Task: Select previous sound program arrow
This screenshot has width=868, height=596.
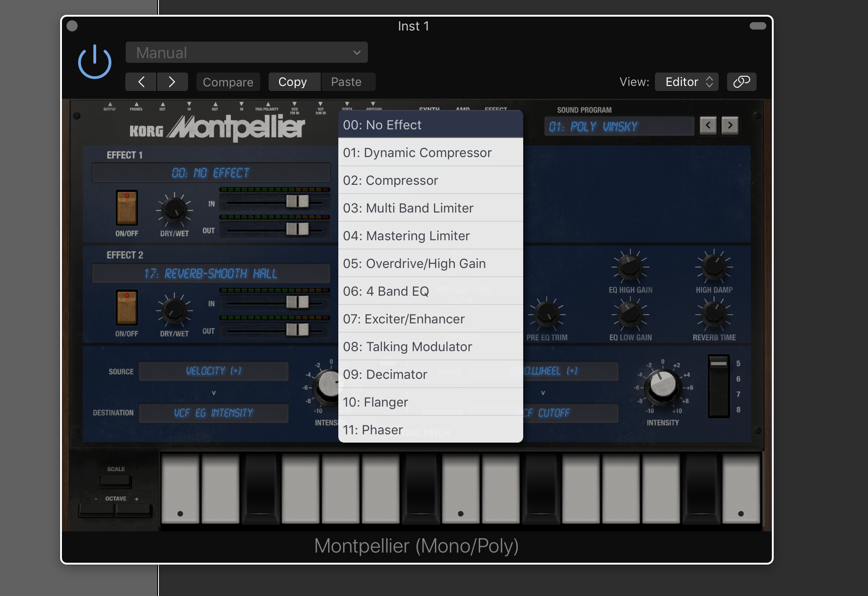Action: (708, 125)
